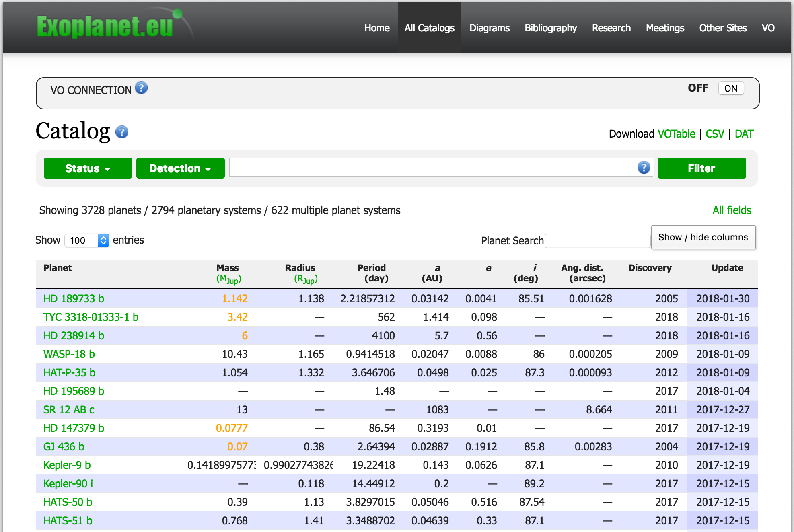Open Catalog help question icon
Screen dimensions: 794x532
(122, 132)
